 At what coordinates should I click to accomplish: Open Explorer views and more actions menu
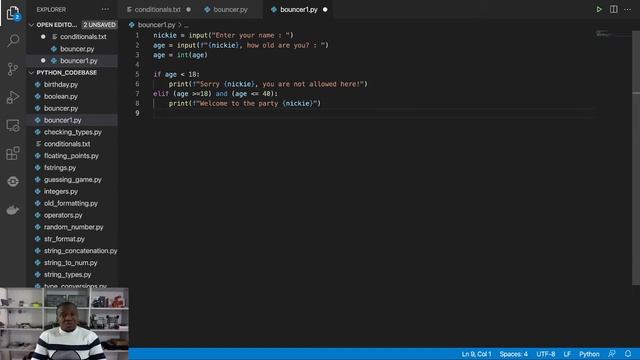point(105,9)
